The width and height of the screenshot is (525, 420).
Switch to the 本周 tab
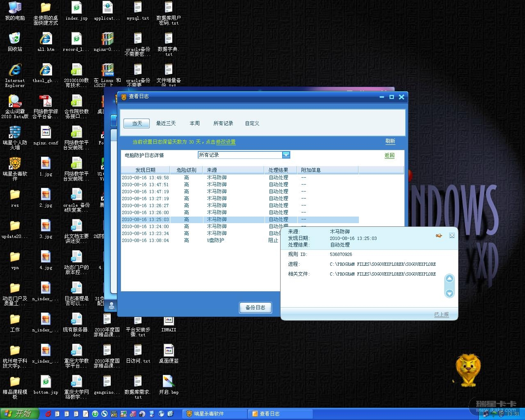(194, 123)
